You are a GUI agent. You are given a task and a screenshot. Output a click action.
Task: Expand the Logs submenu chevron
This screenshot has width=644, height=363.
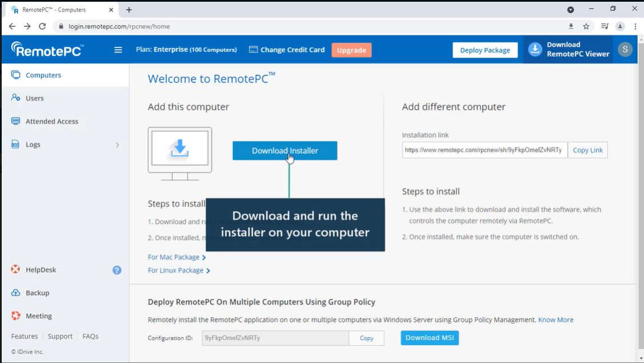118,145
